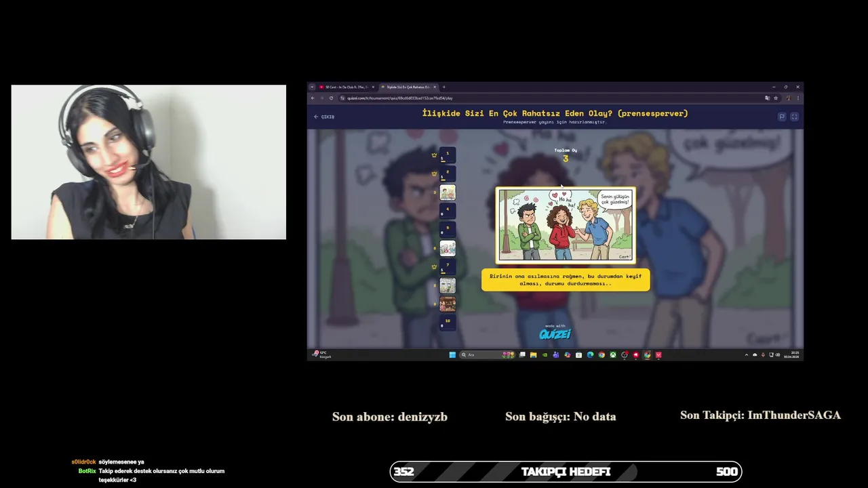This screenshot has height=488, width=868.
Task: Click the Quizei logo
Action: tap(555, 333)
